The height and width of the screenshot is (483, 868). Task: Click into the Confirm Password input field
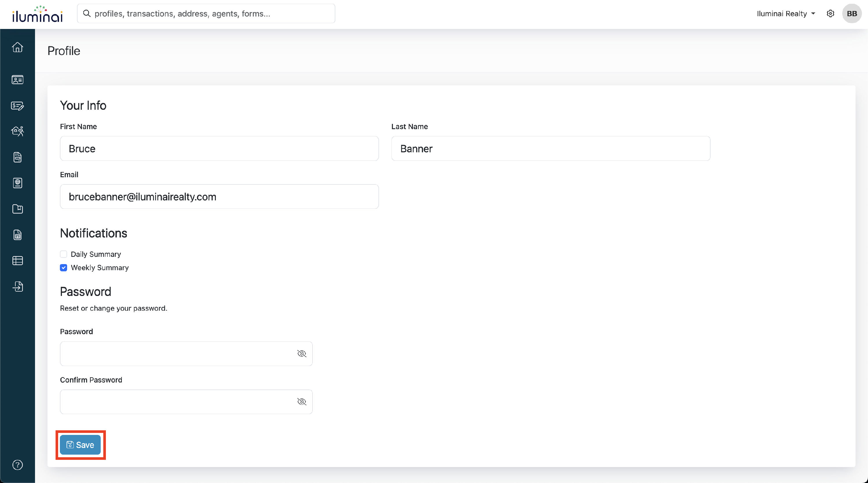click(x=186, y=402)
